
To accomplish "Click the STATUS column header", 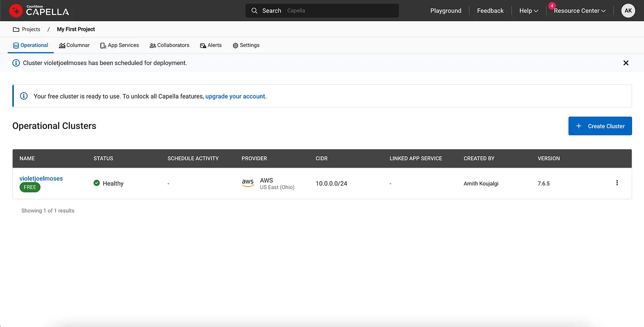I will tap(103, 158).
